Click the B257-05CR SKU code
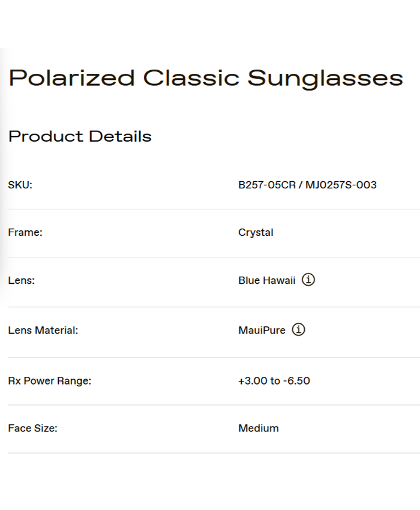The height and width of the screenshot is (510, 420). (x=267, y=185)
